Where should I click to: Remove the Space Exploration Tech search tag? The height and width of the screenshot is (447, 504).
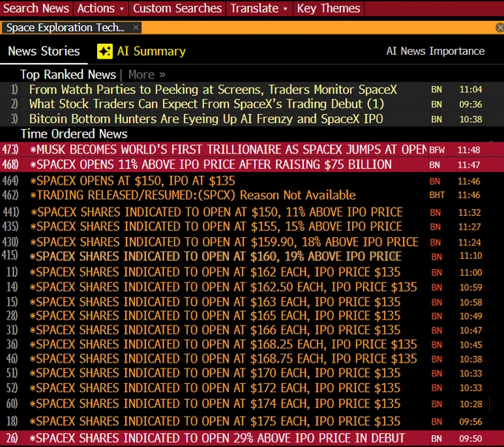[136, 27]
